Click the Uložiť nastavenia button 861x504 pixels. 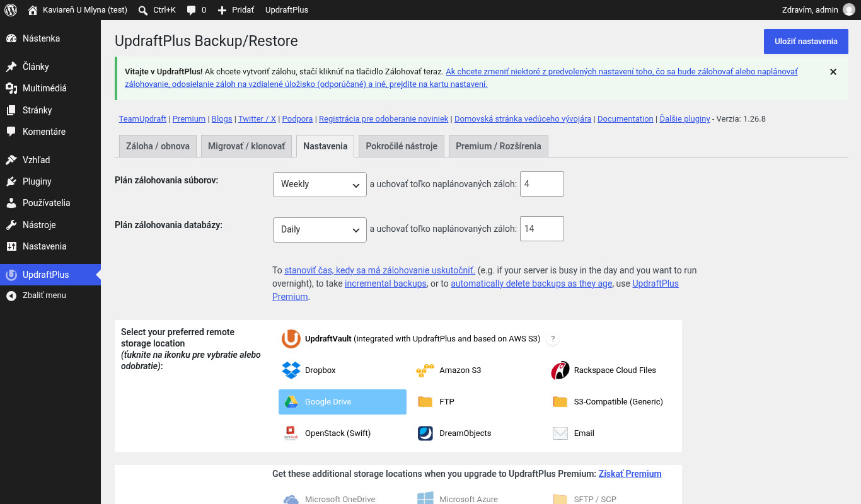pyautogui.click(x=806, y=42)
